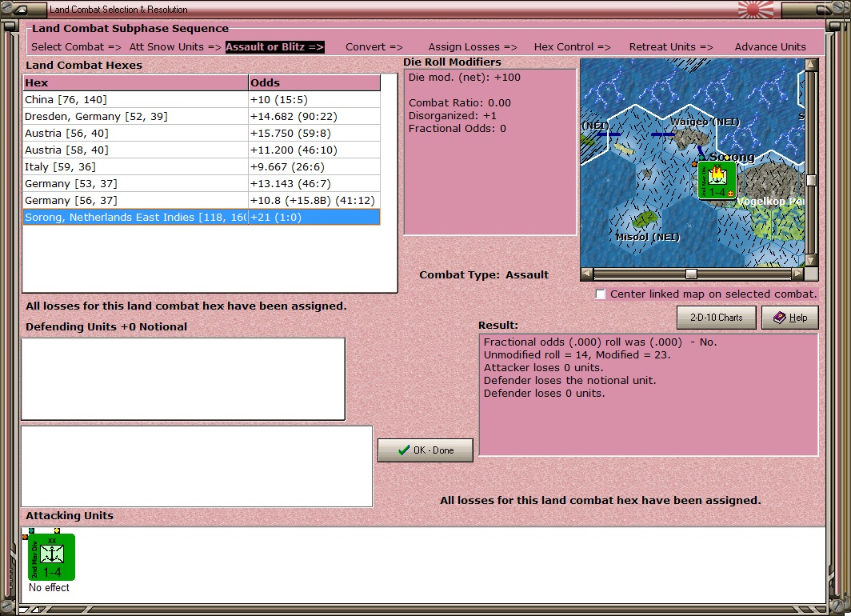Click map horizontal scrollbar left arrow
This screenshot has width=851, height=616.
(587, 274)
